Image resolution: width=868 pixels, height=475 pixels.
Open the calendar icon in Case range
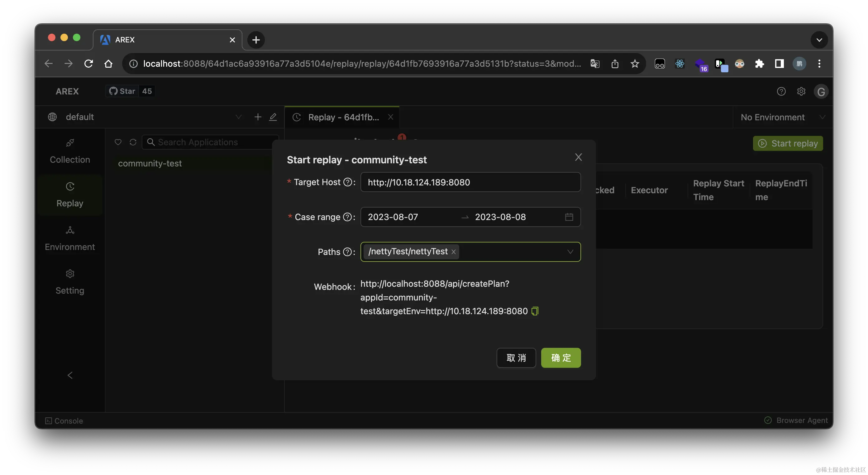pos(569,217)
